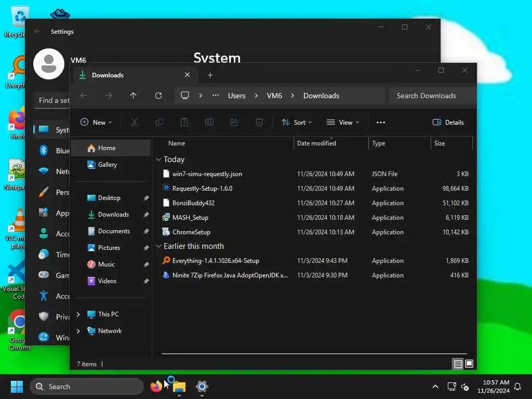The image size is (532, 399).
Task: Click VM6 breadcrumb in address bar
Action: click(274, 96)
